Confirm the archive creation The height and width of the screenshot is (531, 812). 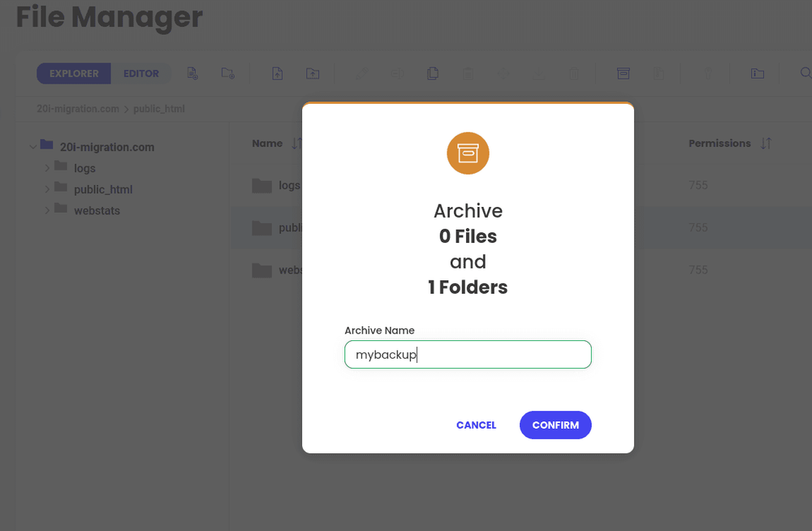(x=555, y=425)
